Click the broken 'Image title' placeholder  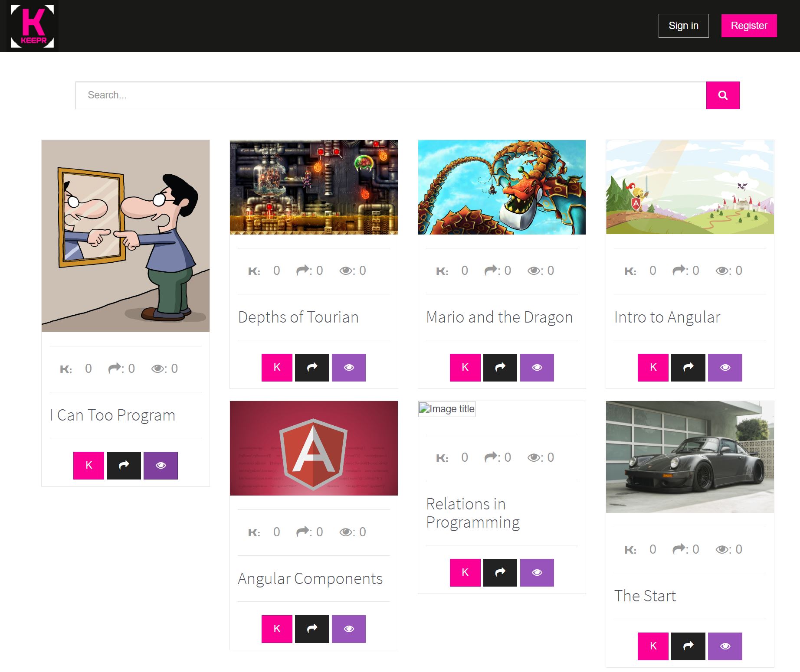click(x=447, y=409)
